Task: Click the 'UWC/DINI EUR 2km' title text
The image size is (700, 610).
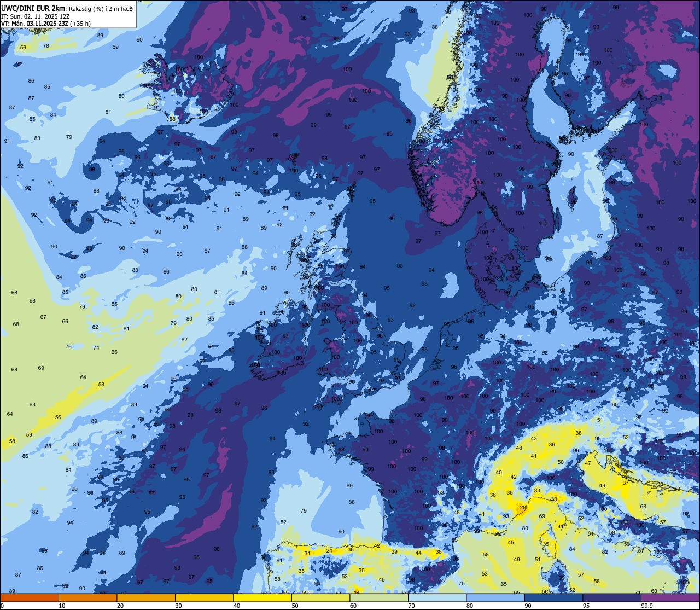Action: coord(33,8)
